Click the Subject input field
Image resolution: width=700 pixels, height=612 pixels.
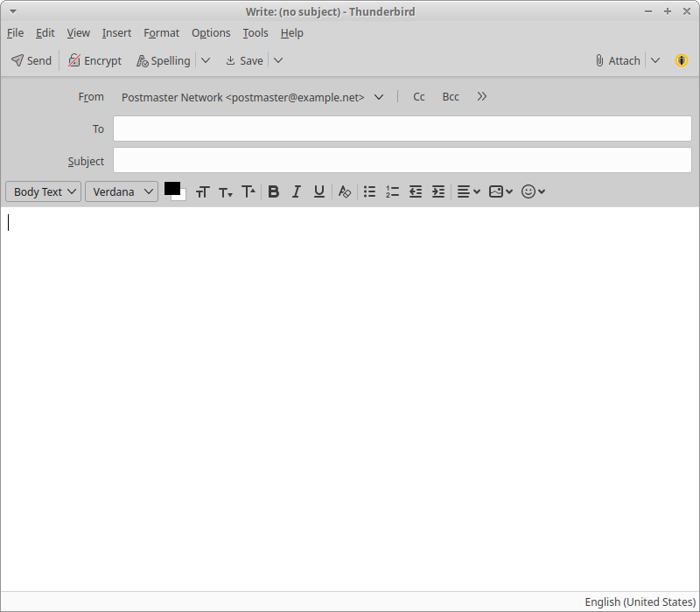402,161
